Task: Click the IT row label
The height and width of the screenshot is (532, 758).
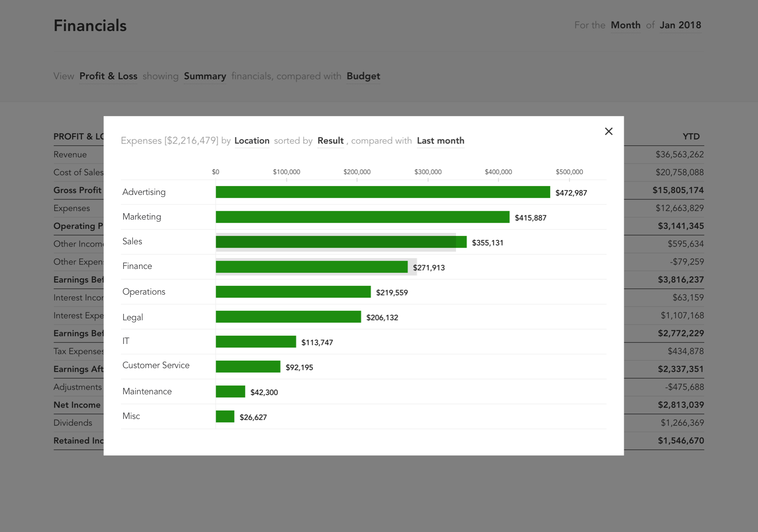Action: [x=126, y=341]
